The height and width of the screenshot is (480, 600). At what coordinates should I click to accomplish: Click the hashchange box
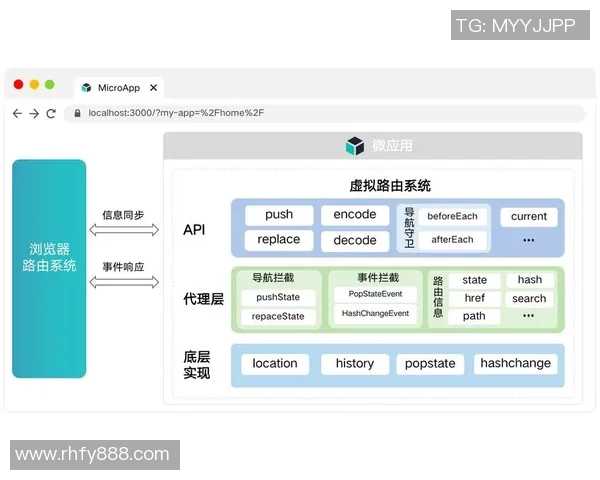[515, 363]
